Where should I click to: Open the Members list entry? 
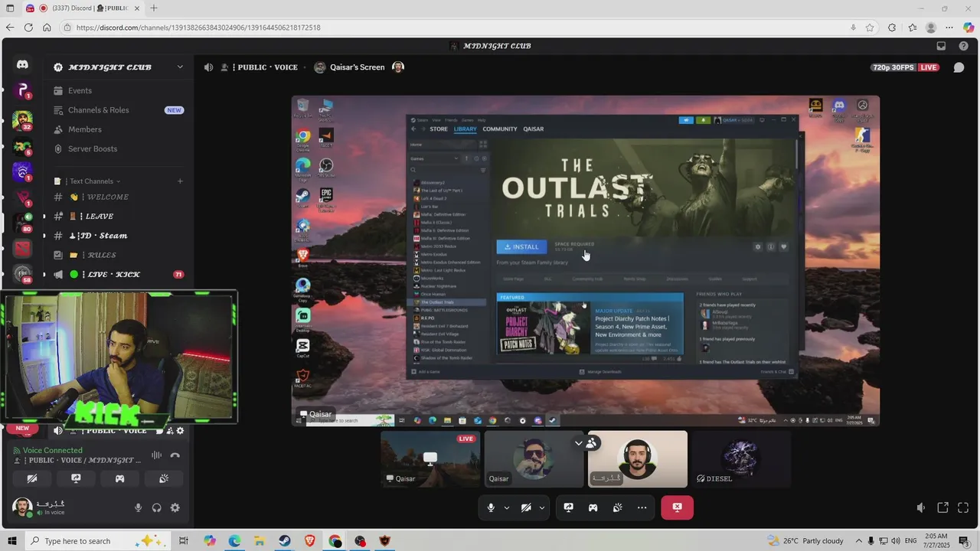119,129
